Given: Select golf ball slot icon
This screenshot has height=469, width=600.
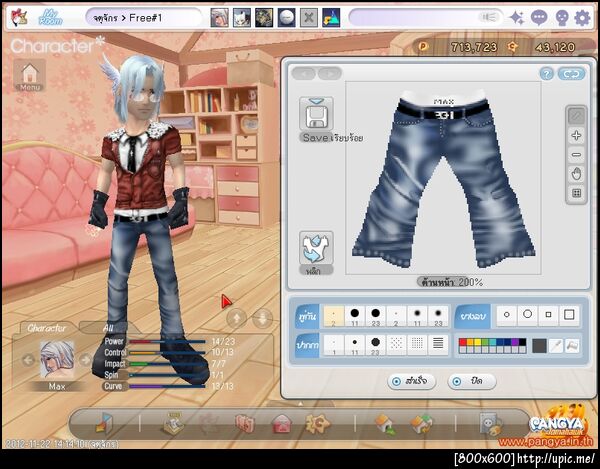Looking at the screenshot, I should coord(287,18).
